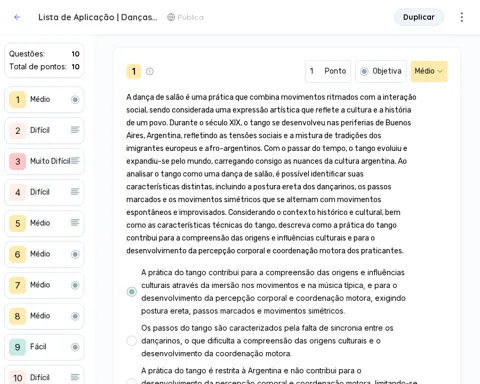
Task: Click the objective icon on question 9 Fácil
Action: (75, 347)
